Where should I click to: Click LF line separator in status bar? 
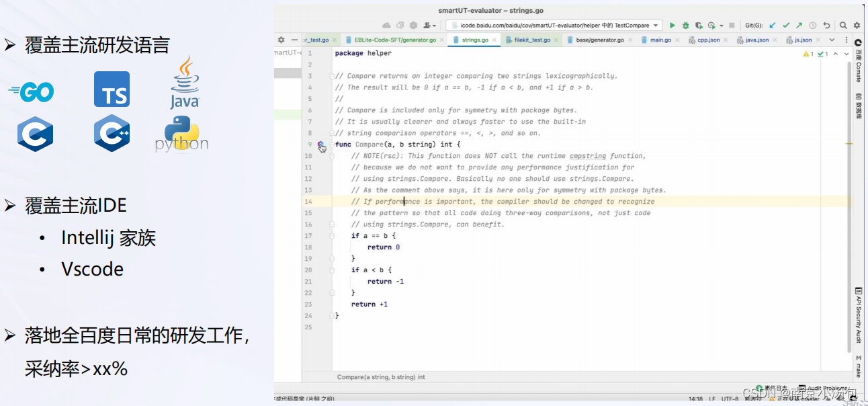tap(711, 399)
